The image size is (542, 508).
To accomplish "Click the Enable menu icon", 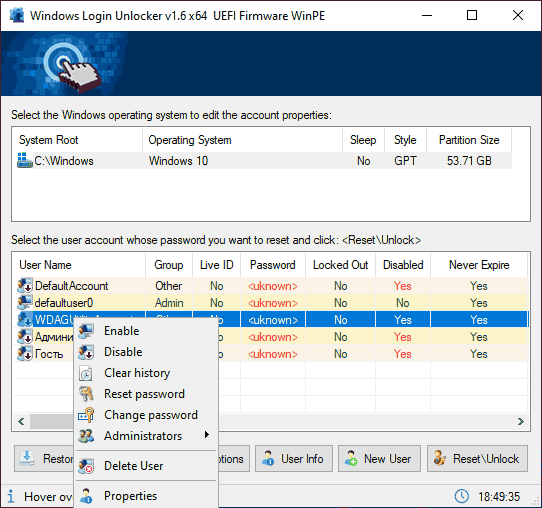I will 86,331.
